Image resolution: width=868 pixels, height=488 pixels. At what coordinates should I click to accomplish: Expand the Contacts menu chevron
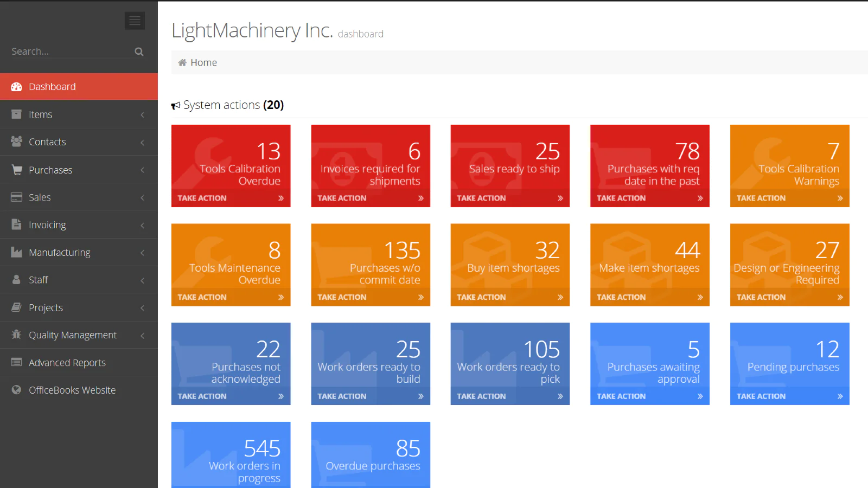coord(142,143)
